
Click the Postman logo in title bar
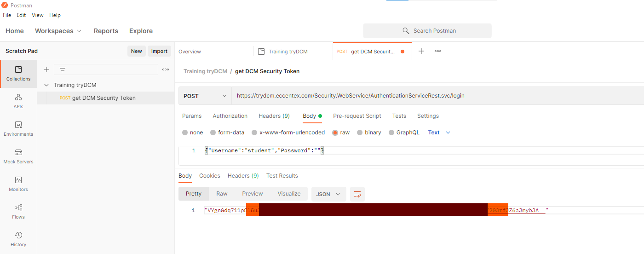pyautogui.click(x=5, y=5)
